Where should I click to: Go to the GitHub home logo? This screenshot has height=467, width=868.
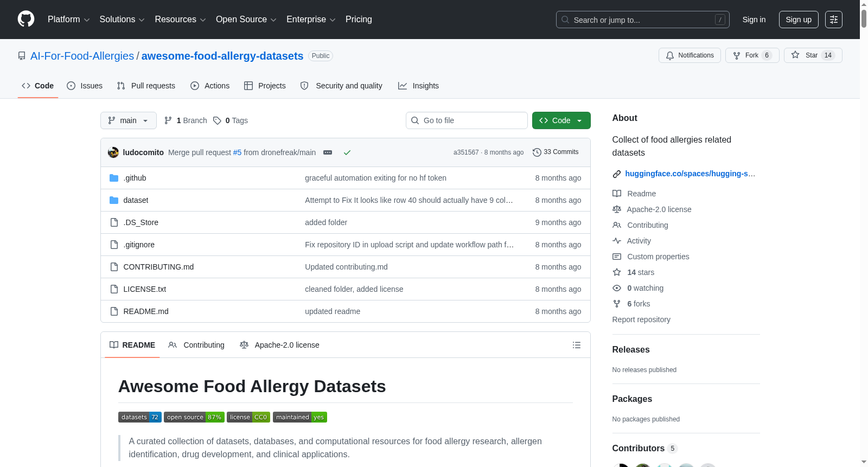[26, 19]
